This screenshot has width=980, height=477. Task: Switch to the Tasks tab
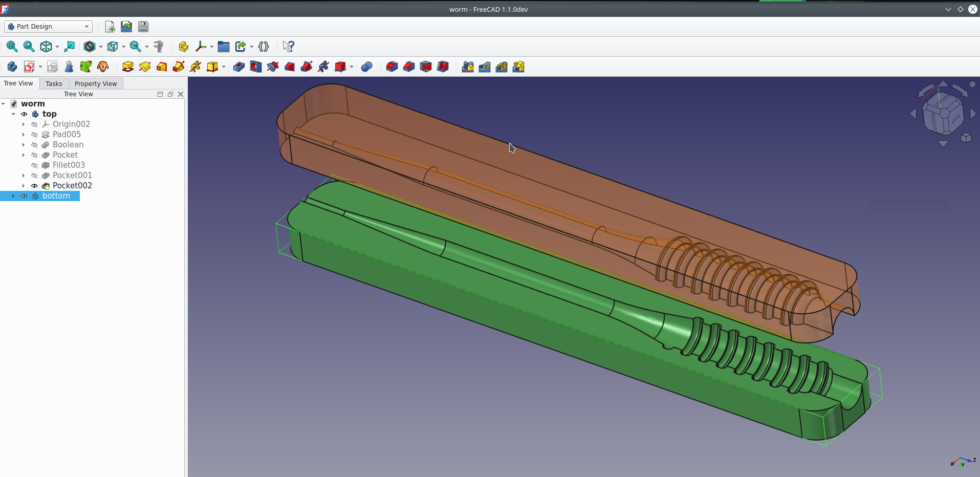[54, 83]
